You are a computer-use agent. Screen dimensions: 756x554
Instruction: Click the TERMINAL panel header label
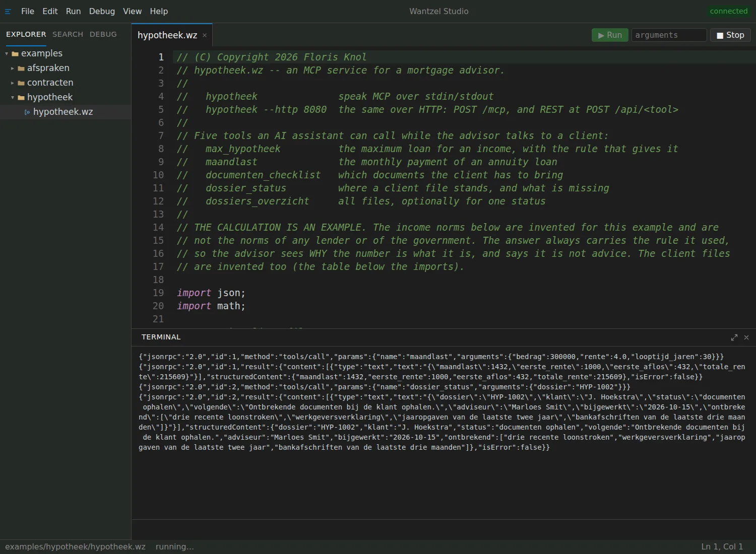161,337
